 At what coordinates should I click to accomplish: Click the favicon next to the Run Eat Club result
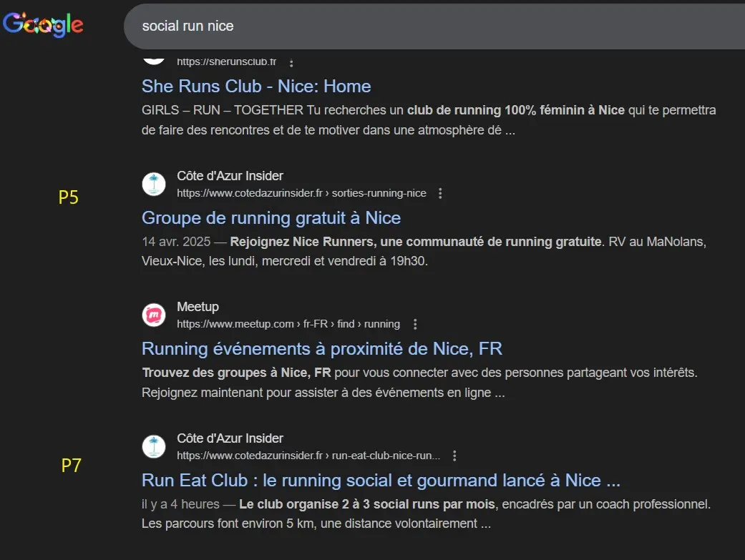coord(154,446)
